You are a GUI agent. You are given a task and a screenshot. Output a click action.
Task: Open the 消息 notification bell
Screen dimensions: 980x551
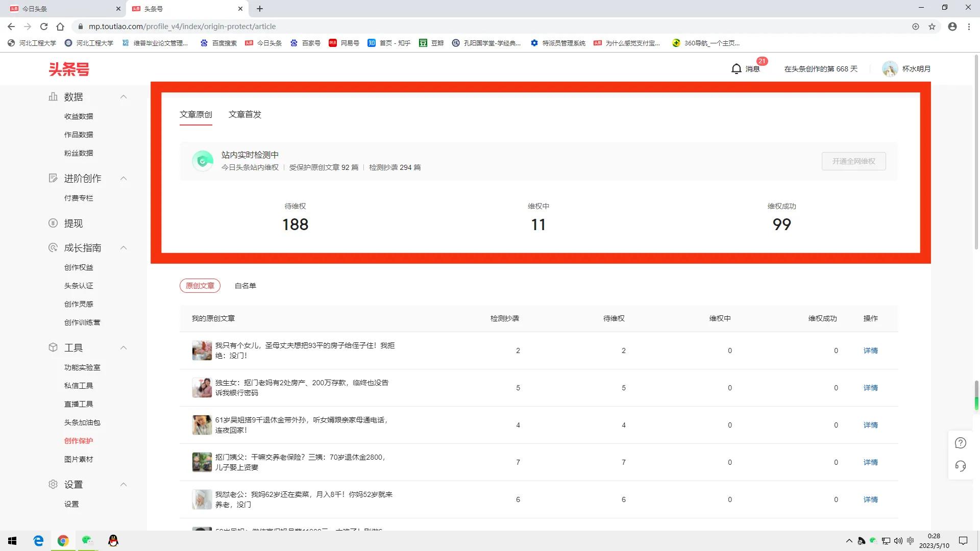737,68
